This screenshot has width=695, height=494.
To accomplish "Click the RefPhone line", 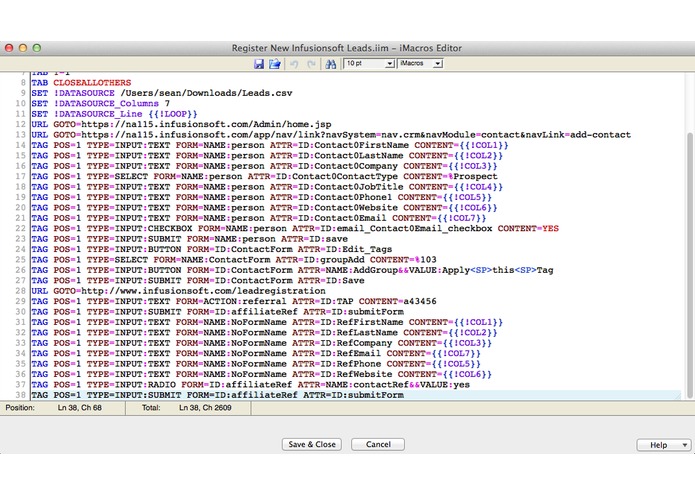I will pyautogui.click(x=256, y=364).
